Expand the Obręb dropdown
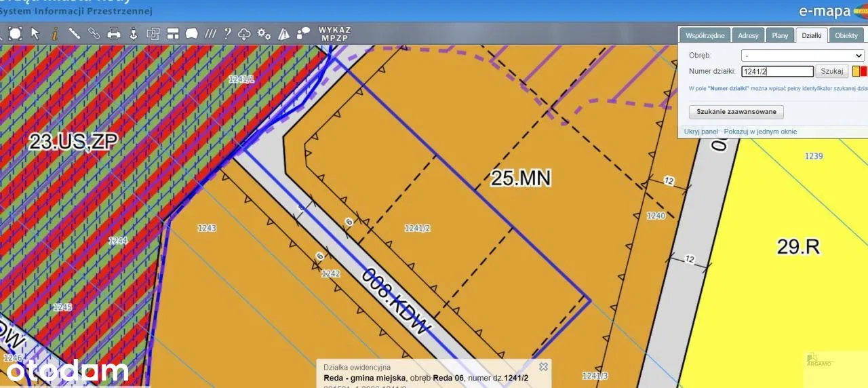The width and height of the screenshot is (868, 388). coord(802,56)
